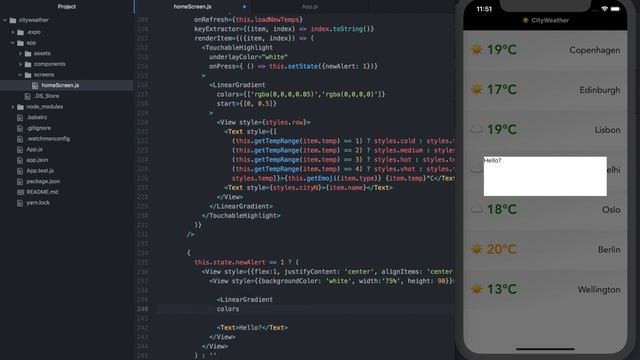Click the .watchmanconfig file icon
The image size is (640, 360).
pyautogui.click(x=20, y=139)
